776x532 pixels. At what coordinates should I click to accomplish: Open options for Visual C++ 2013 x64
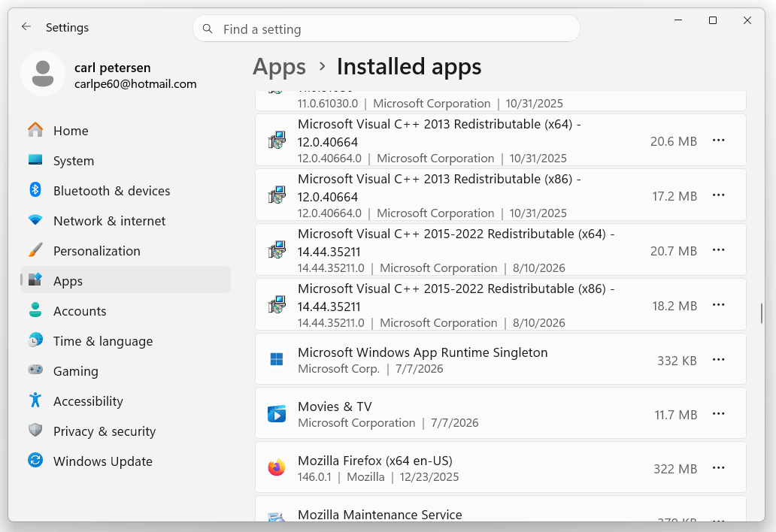(719, 141)
